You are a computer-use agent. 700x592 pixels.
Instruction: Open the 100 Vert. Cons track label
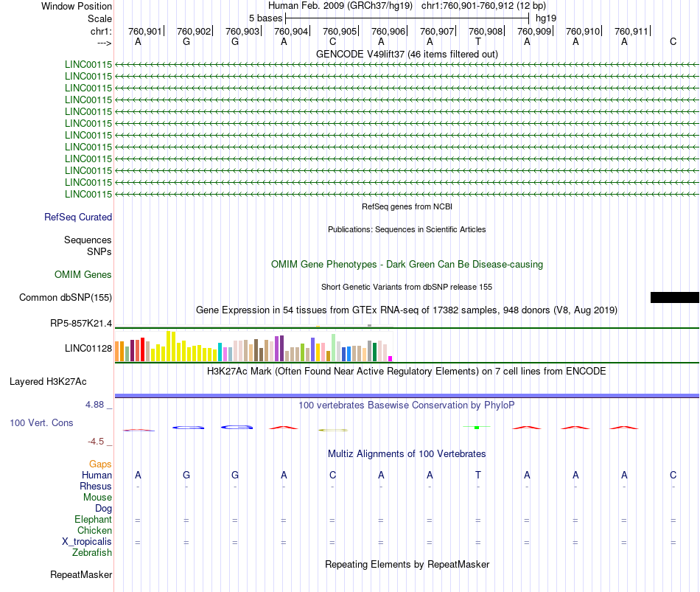41,422
